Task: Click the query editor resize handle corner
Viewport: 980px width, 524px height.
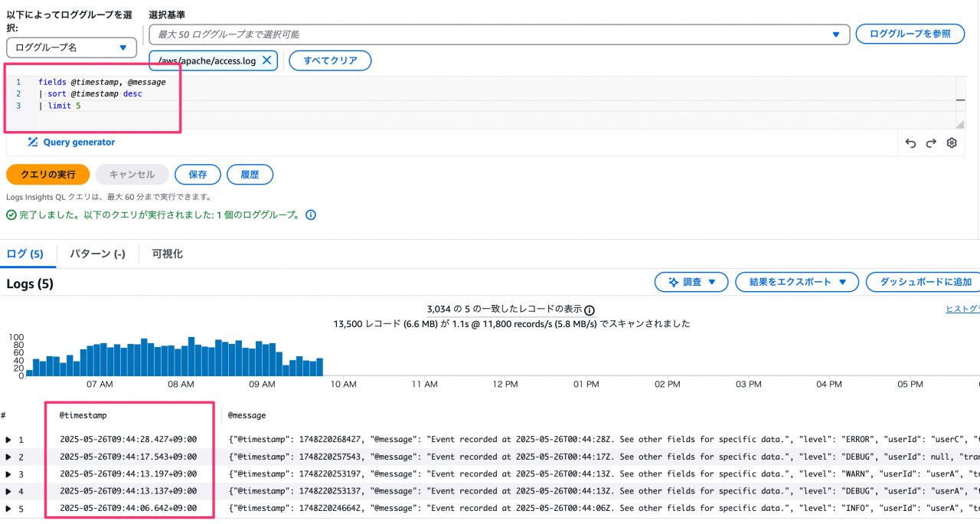Action: 959,123
